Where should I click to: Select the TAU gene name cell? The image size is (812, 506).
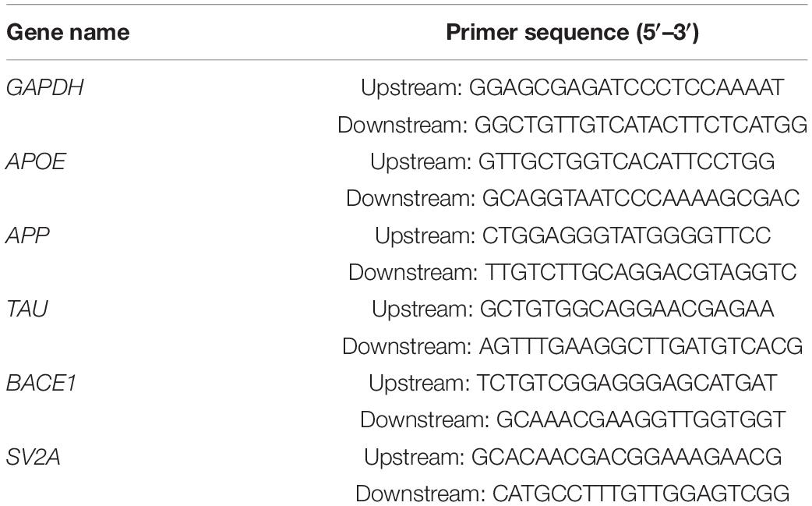tap(28, 310)
